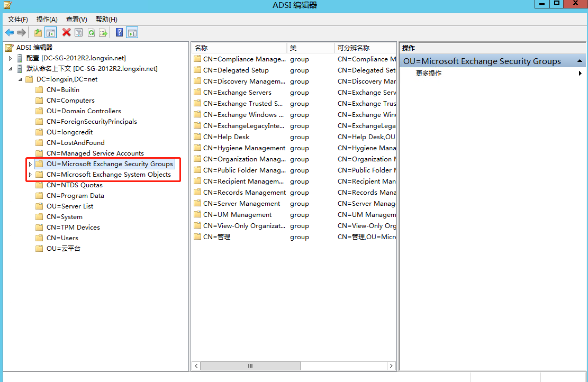This screenshot has width=588, height=382.
Task: Refresh the view via toolbar icon
Action: pyautogui.click(x=91, y=32)
